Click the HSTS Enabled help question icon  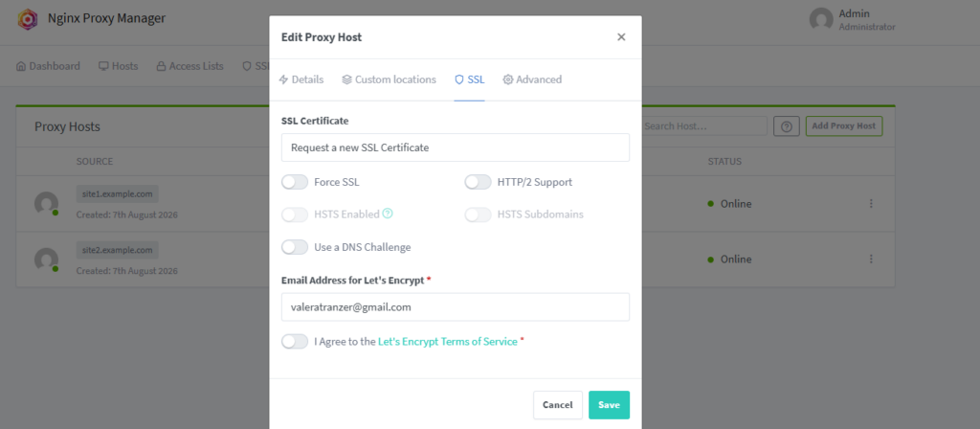tap(388, 214)
